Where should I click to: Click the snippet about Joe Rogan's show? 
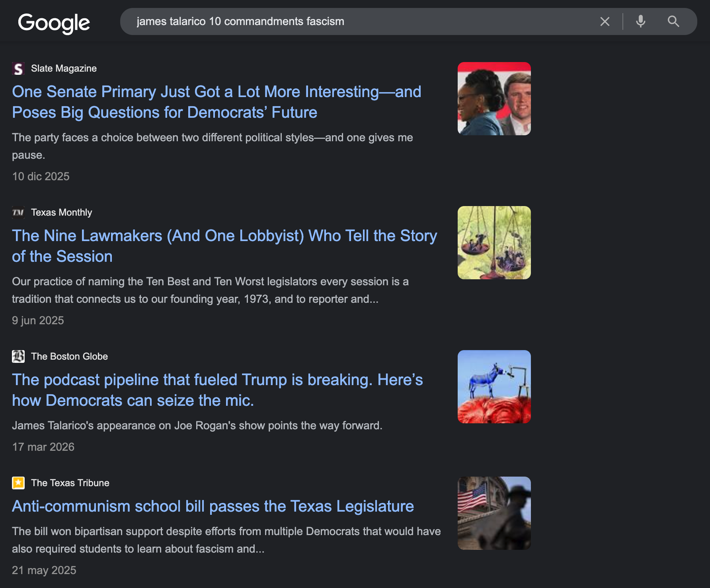(x=197, y=425)
